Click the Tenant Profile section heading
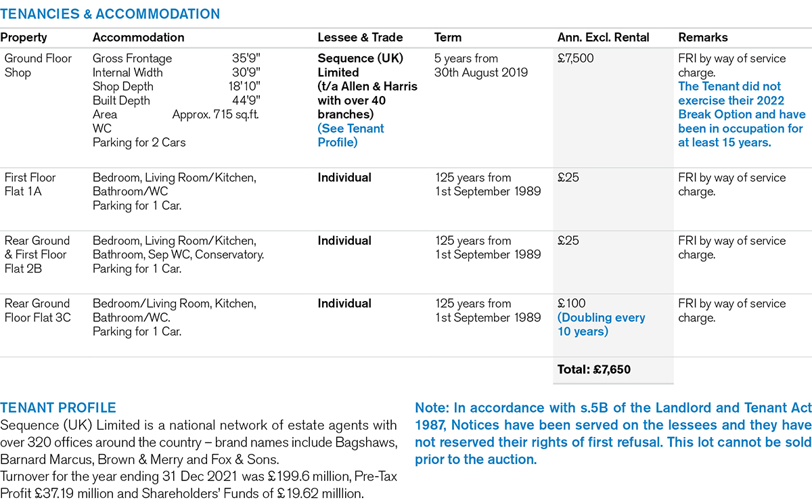Image resolution: width=812 pixels, height=504 pixels. [x=58, y=408]
